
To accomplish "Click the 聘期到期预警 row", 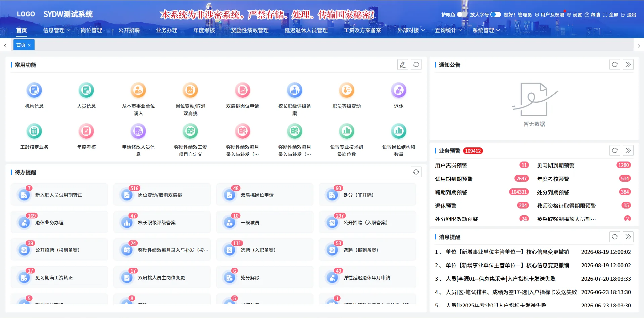I will tap(482, 192).
